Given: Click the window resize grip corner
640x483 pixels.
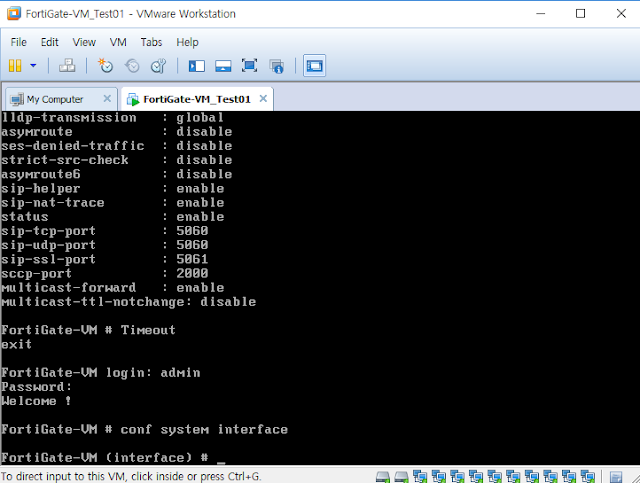Looking at the screenshot, I should pos(635,478).
